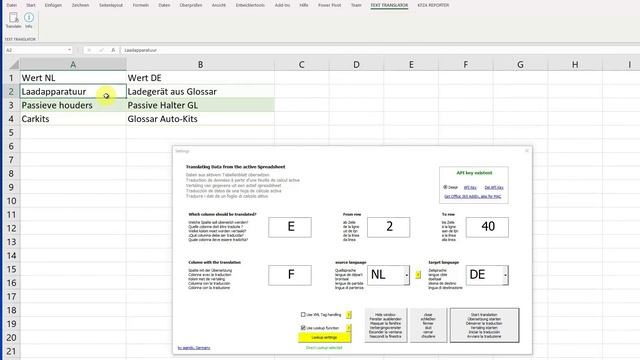Select column A header
This screenshot has height=360, width=640.
pos(73,64)
